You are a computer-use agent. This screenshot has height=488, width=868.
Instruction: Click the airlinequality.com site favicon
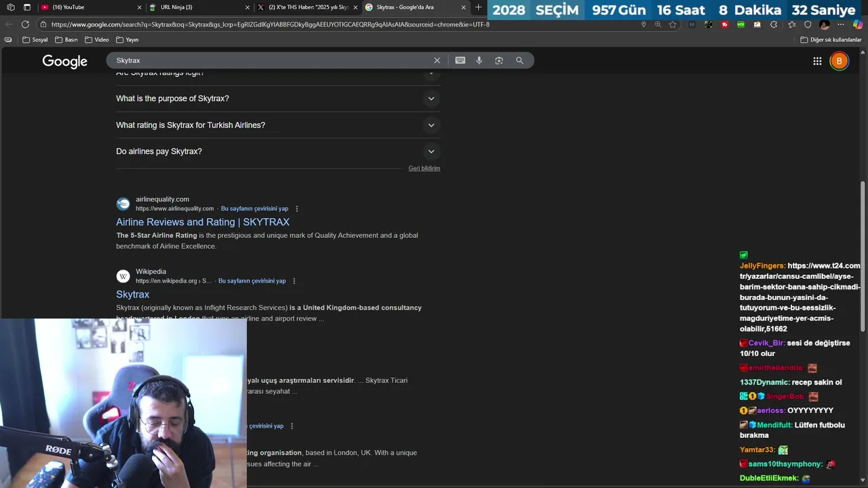[x=123, y=204]
